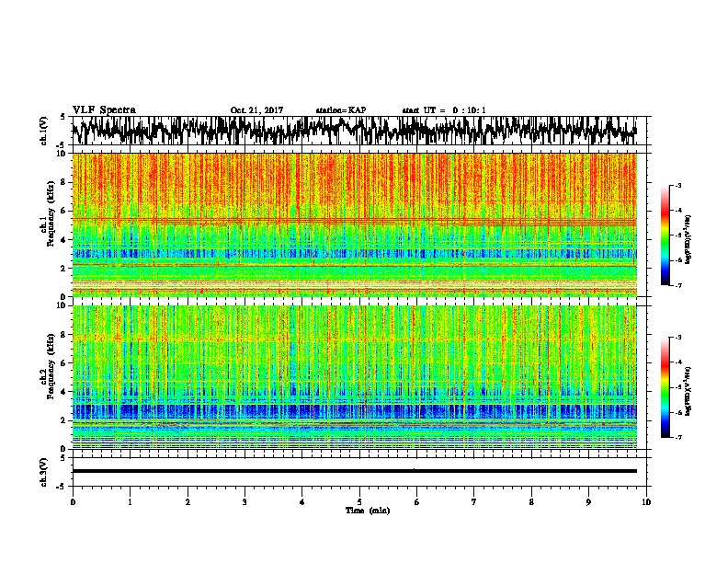Click tick label "2" on Time axis
The width and height of the screenshot is (728, 563).
(x=188, y=502)
